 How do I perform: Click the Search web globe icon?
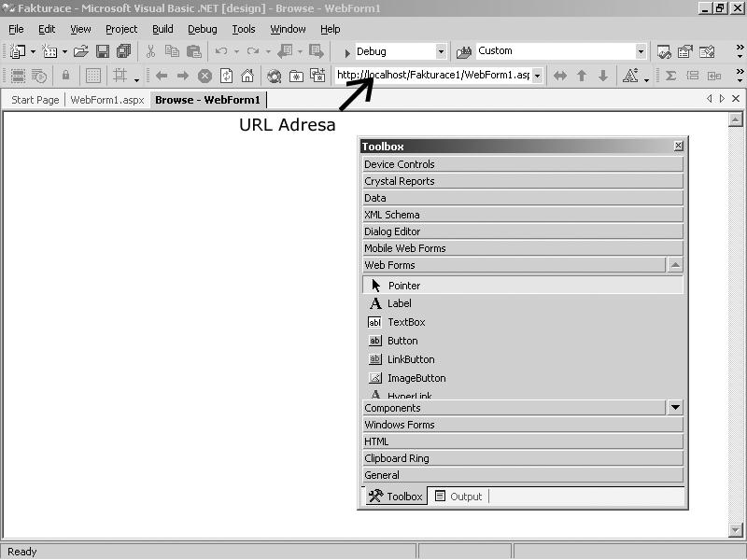coord(274,76)
